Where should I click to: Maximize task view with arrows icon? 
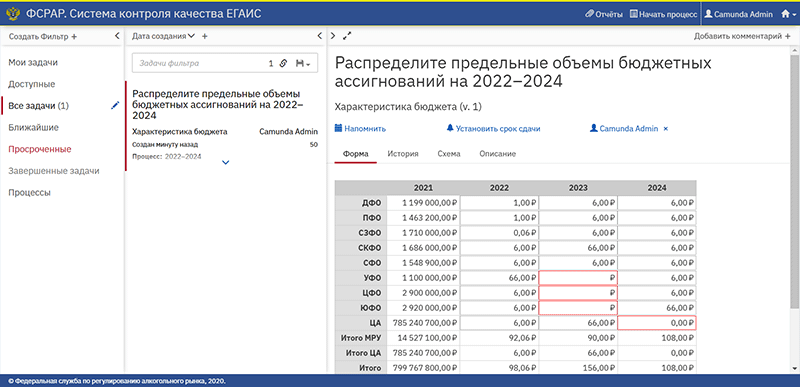point(347,36)
